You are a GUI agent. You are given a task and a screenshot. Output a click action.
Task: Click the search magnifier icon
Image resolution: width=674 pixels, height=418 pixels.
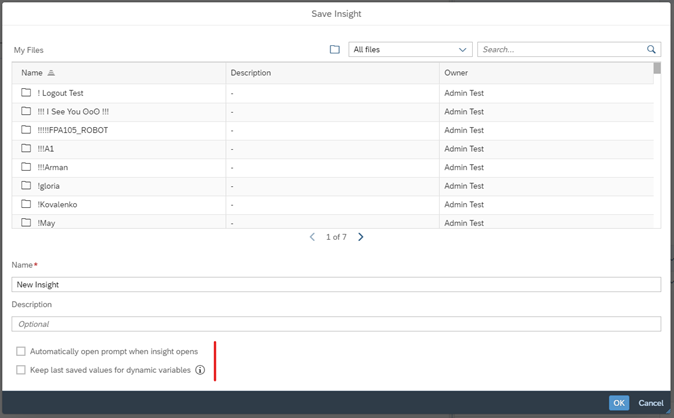pos(651,49)
